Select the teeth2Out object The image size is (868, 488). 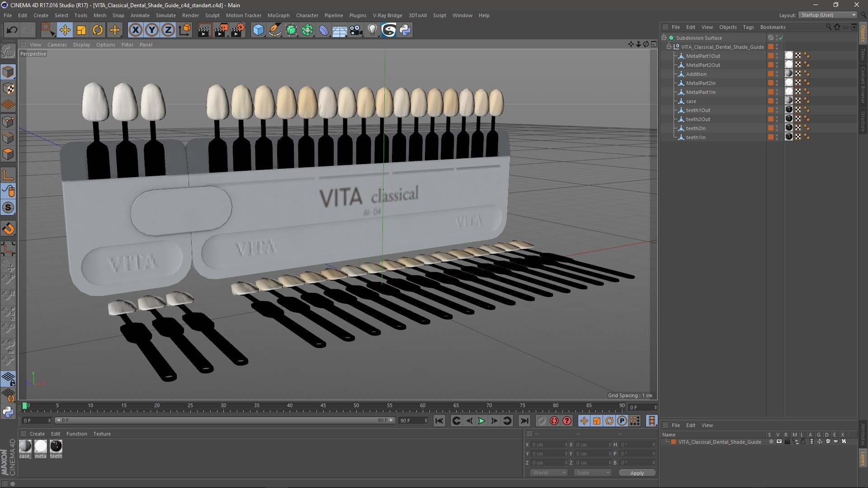(x=698, y=119)
